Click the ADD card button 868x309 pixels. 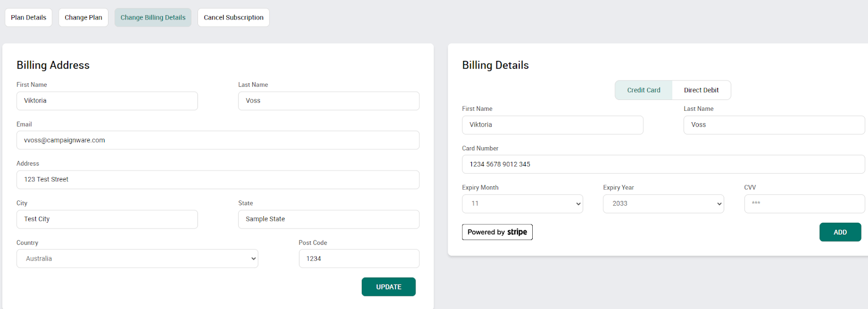coord(840,232)
